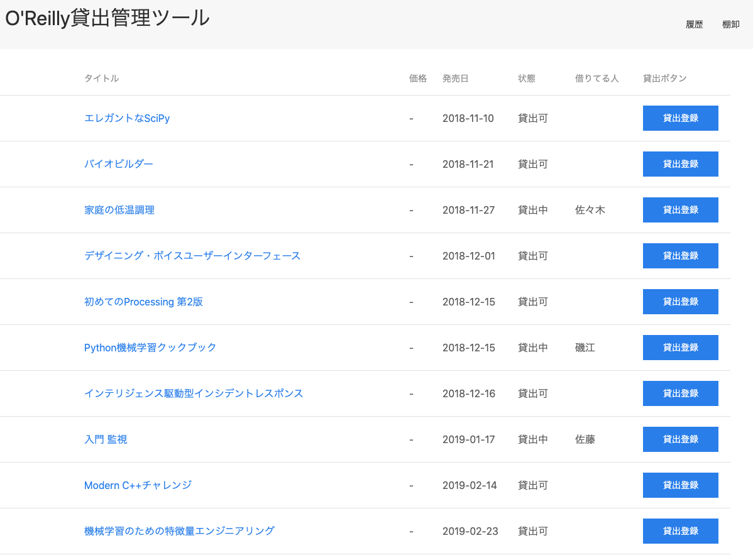Image resolution: width=753 pixels, height=560 pixels.
Task: Click 貸出可 status in エレガントなSciPy row
Action: coord(532,118)
